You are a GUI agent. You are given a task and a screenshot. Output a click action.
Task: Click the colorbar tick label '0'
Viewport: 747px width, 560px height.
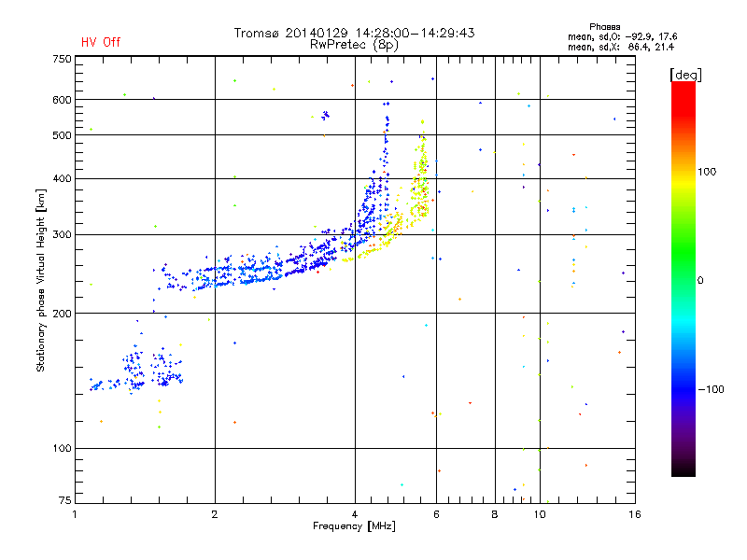pyautogui.click(x=700, y=281)
